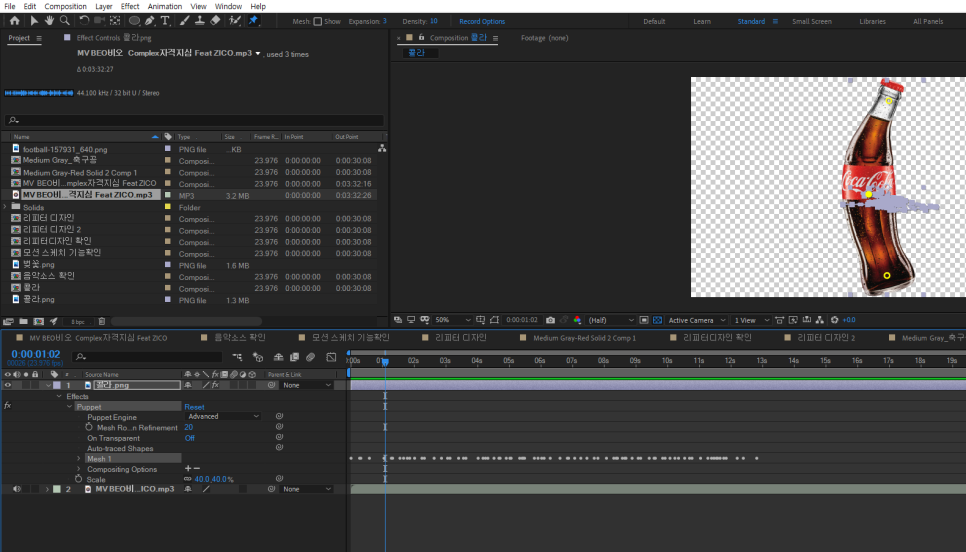Viewport: 966px width, 552px height.
Task: Open the 50% magnification dropdown
Action: (x=452, y=320)
